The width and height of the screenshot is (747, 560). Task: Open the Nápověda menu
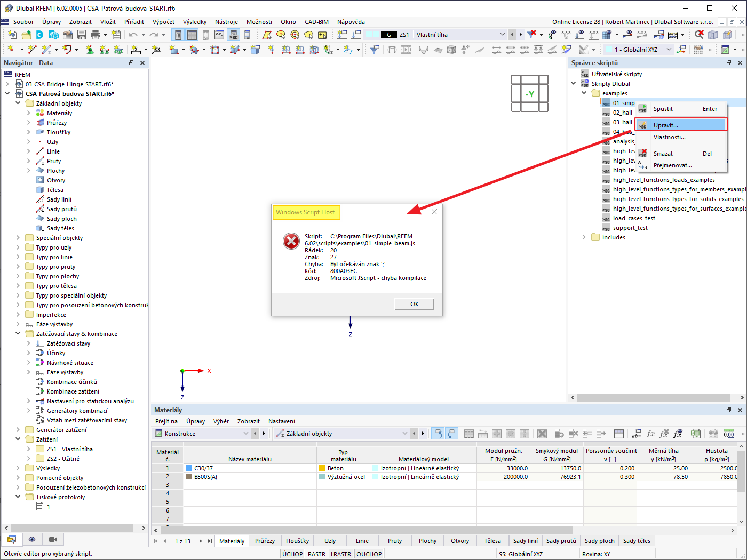pos(351,22)
